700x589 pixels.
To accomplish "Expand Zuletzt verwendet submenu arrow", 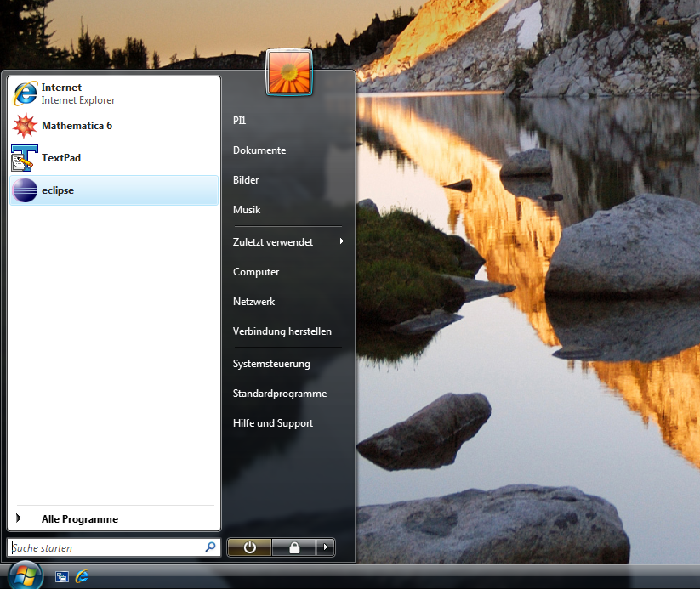I will [x=342, y=241].
